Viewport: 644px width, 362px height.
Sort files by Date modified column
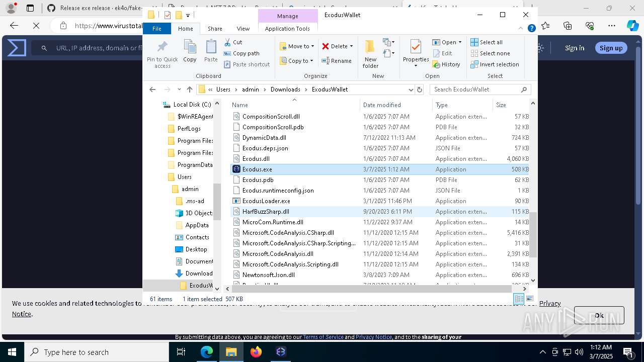coord(396,105)
